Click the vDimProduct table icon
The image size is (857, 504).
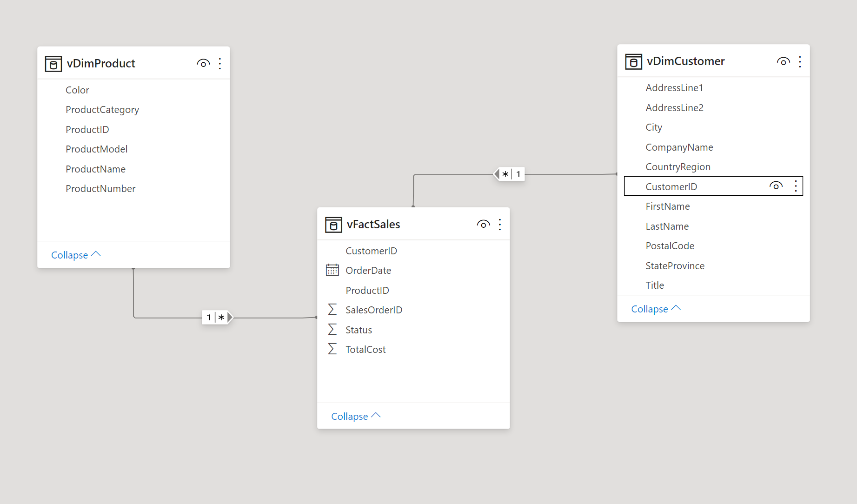click(x=53, y=64)
